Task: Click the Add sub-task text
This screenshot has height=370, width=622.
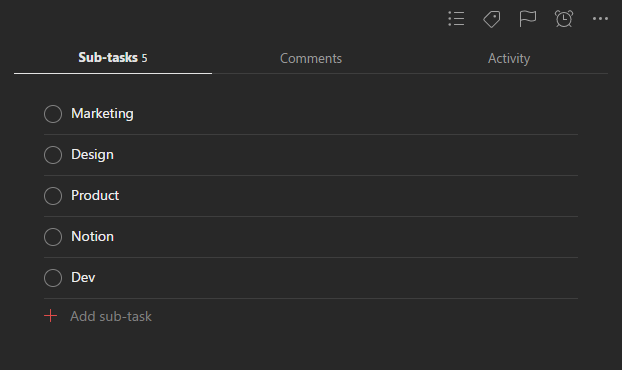Action: [111, 316]
